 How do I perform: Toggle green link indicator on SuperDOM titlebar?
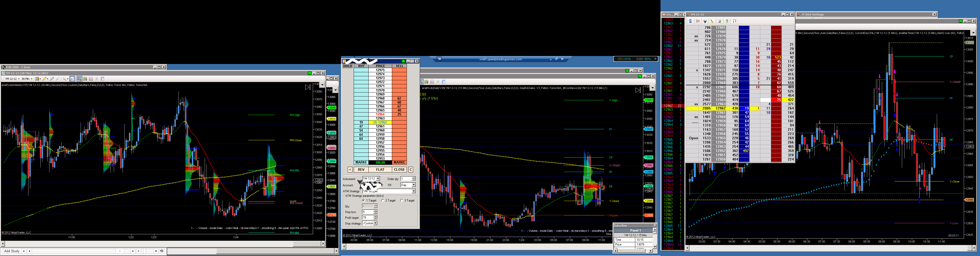click(x=403, y=61)
